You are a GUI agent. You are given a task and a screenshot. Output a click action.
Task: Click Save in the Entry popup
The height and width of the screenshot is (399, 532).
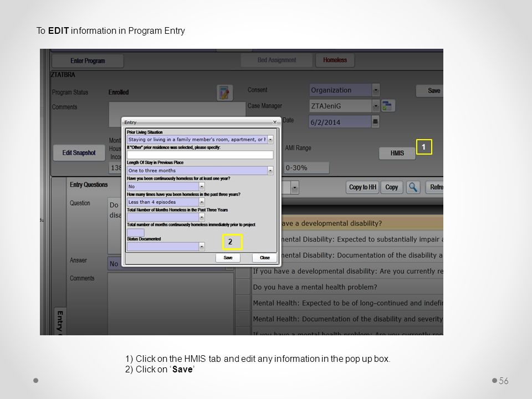(228, 258)
